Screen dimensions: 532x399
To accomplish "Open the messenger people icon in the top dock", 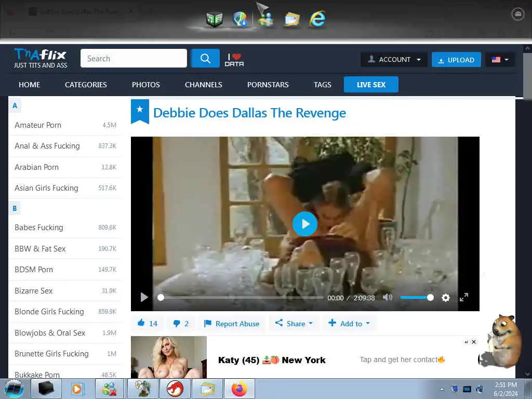I will [x=265, y=20].
